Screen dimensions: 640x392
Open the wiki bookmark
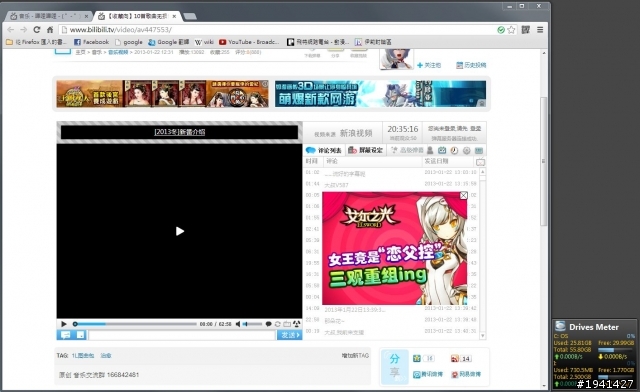(204, 42)
